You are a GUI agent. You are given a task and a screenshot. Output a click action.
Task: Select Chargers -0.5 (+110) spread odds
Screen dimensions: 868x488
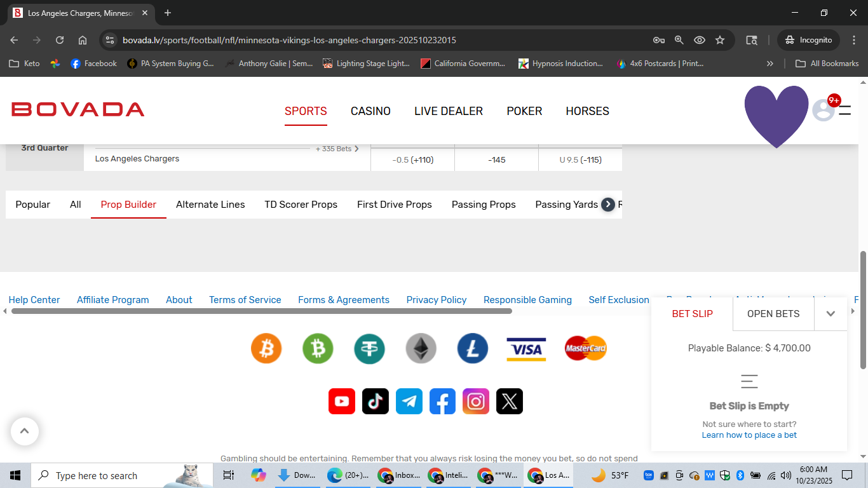coord(413,160)
